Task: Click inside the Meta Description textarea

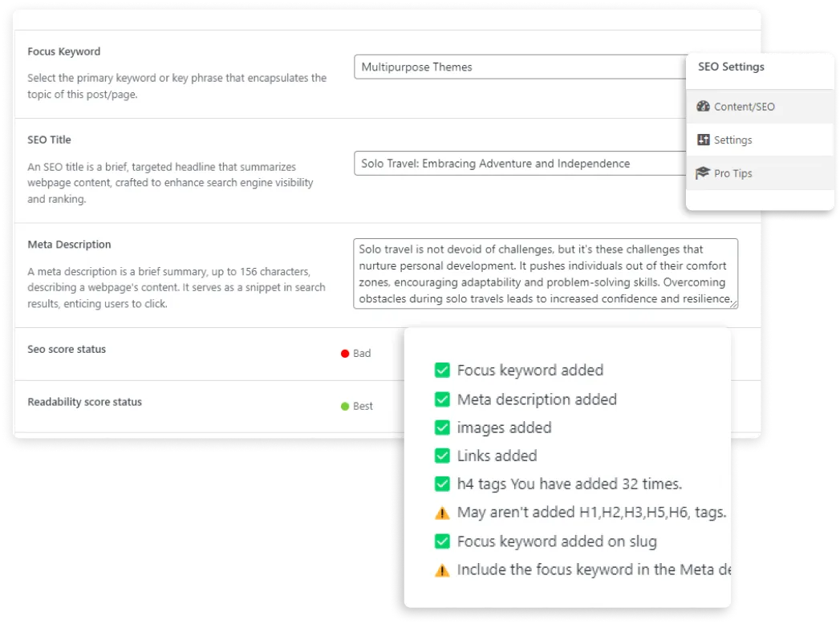Action: [x=545, y=274]
